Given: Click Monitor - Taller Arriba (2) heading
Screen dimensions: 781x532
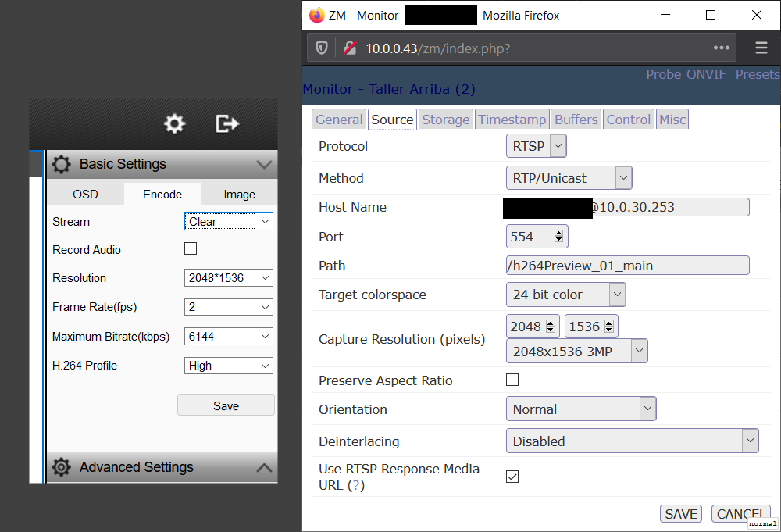Looking at the screenshot, I should [x=389, y=89].
